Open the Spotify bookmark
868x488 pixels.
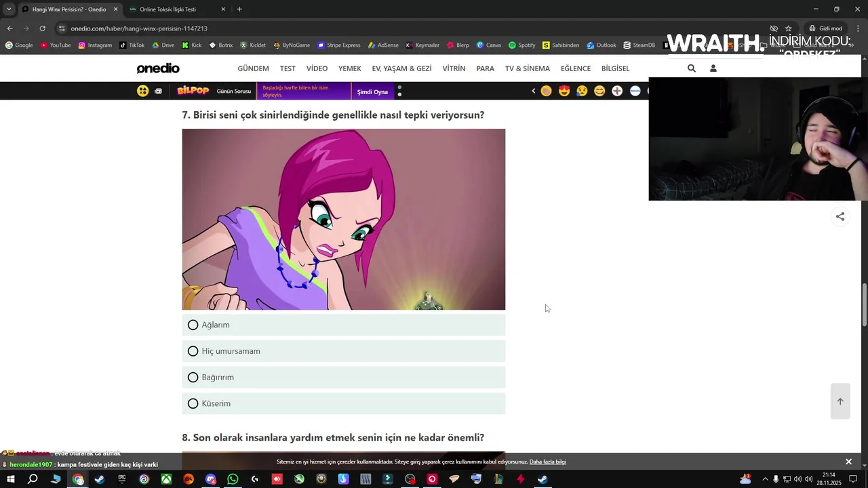point(522,45)
